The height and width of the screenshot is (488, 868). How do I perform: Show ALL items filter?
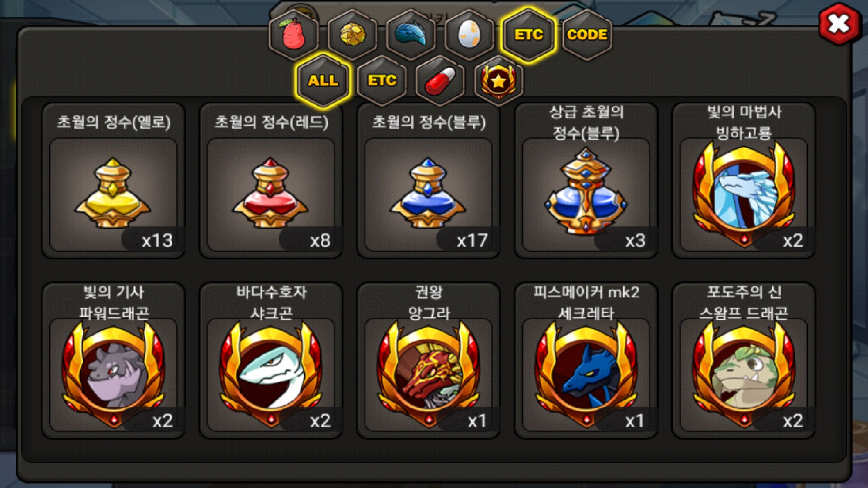click(323, 80)
